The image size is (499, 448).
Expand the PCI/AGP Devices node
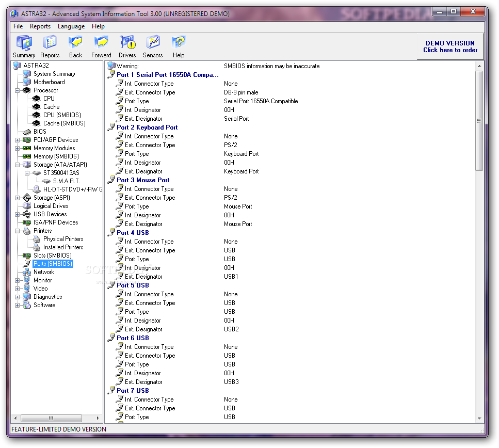tap(17, 140)
